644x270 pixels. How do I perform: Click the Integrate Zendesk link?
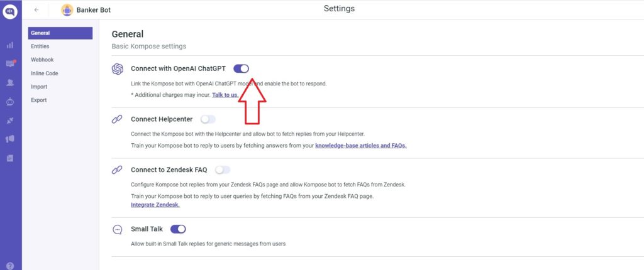click(155, 204)
